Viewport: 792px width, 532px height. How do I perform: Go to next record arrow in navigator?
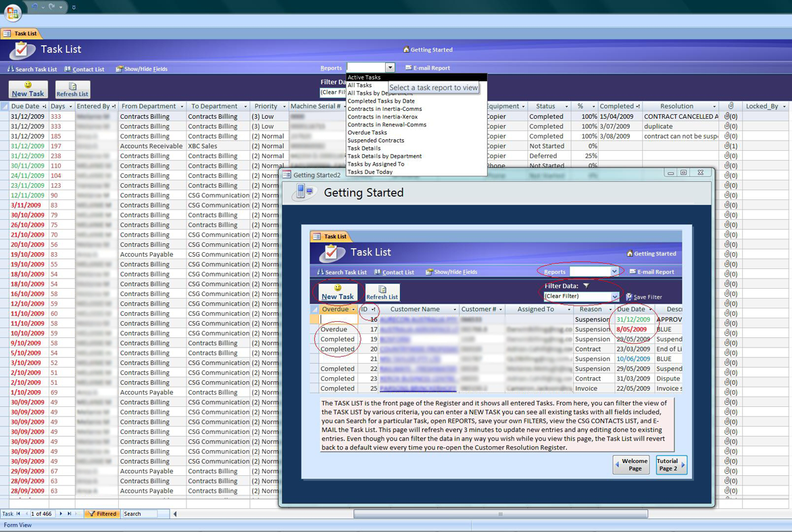tap(61, 514)
